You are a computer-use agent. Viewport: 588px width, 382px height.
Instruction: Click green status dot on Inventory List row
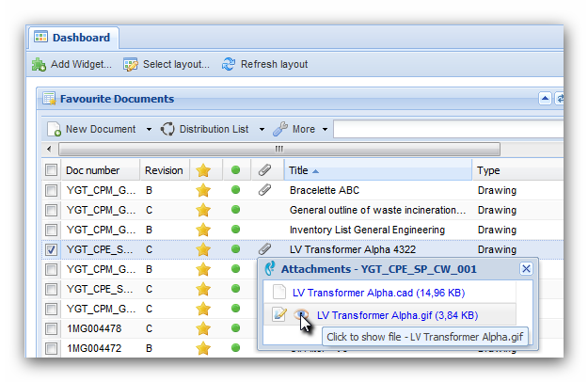(235, 229)
